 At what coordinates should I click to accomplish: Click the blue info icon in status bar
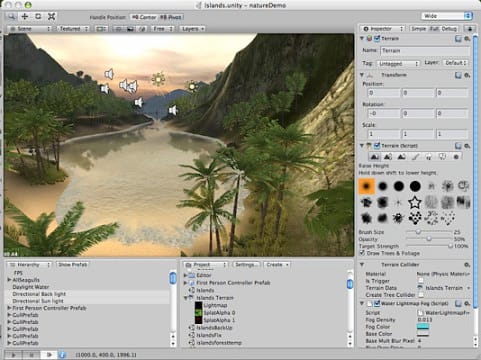pos(62,355)
